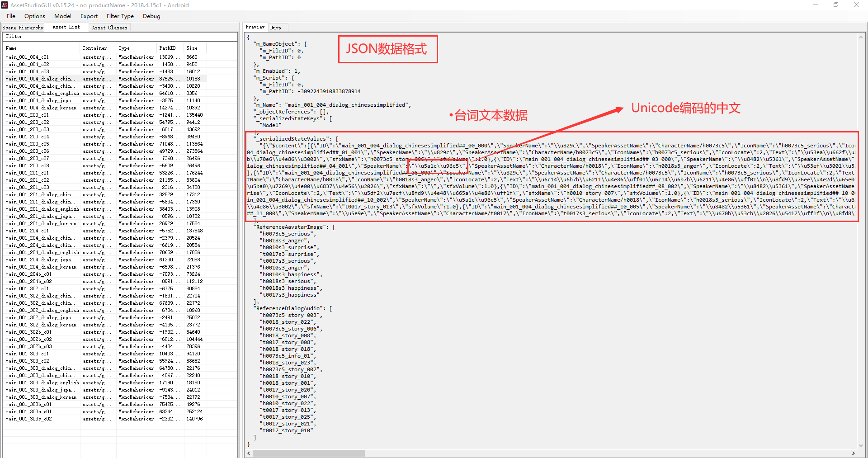Click the Filter input field
This screenshot has width=868, height=458.
pos(120,37)
